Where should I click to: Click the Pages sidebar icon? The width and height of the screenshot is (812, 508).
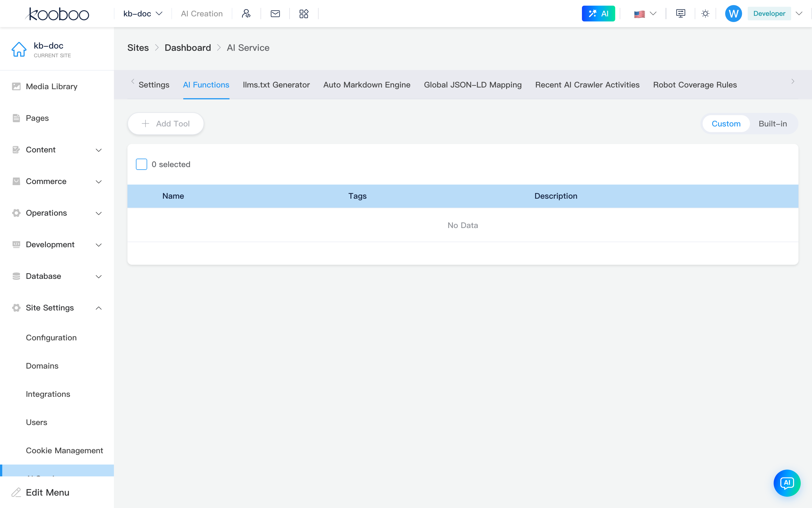coord(16,118)
